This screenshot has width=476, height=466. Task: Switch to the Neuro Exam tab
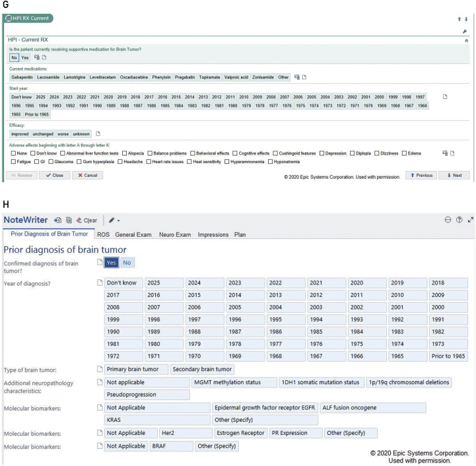click(174, 234)
